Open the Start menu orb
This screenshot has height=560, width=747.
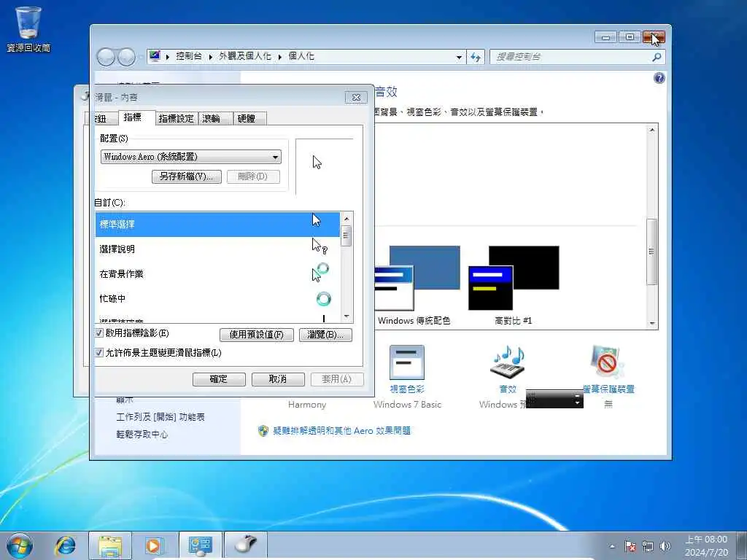20,545
